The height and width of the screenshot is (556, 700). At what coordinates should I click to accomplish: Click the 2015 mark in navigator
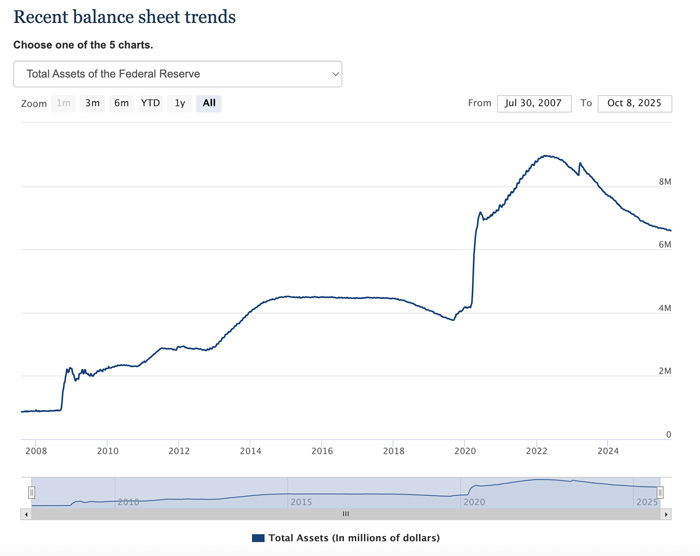pyautogui.click(x=302, y=501)
